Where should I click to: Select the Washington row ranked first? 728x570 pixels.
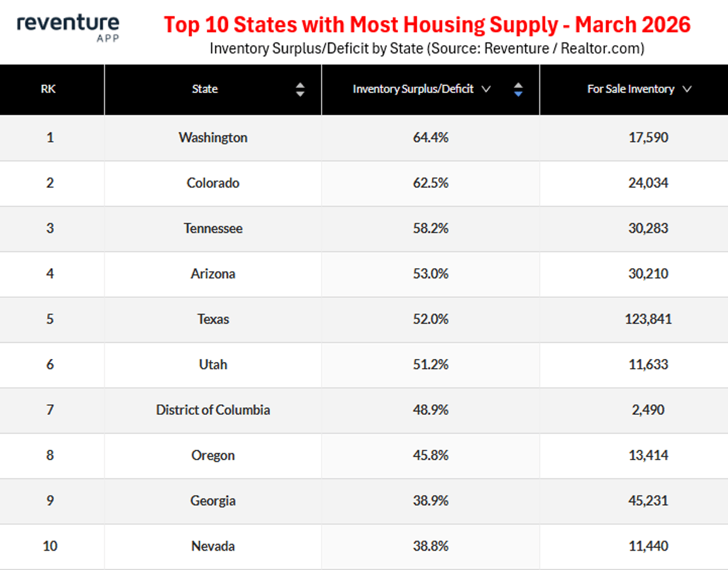point(212,138)
